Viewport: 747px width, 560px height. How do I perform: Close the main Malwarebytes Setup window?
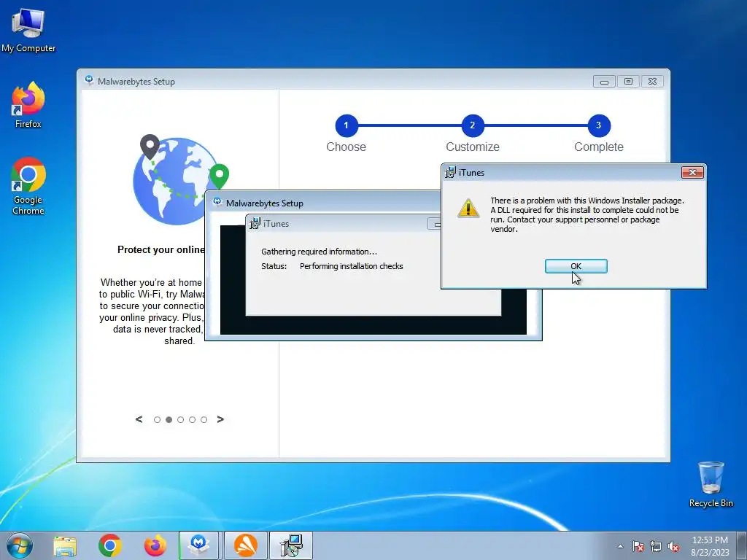click(x=653, y=82)
